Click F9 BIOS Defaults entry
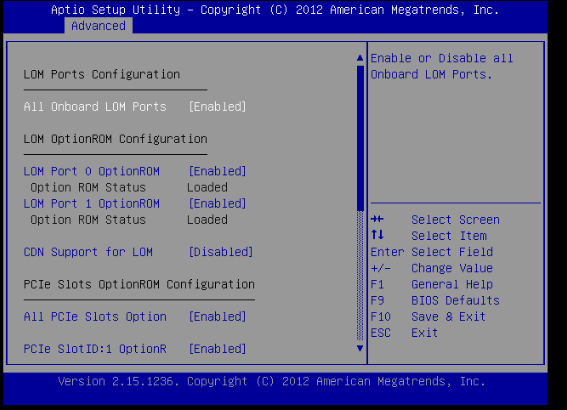Image resolution: width=567 pixels, height=410 pixels. (x=435, y=300)
